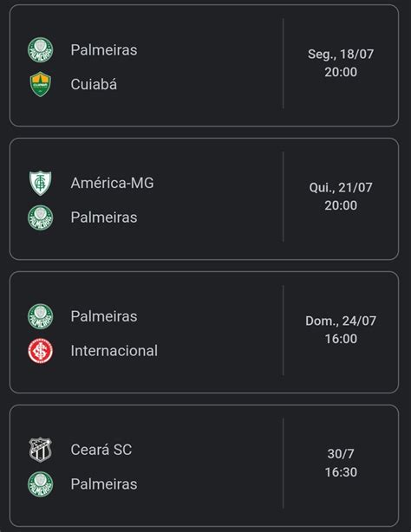
Task: Click Palmeiras crest in Ceará SC match card
Action: [41, 484]
